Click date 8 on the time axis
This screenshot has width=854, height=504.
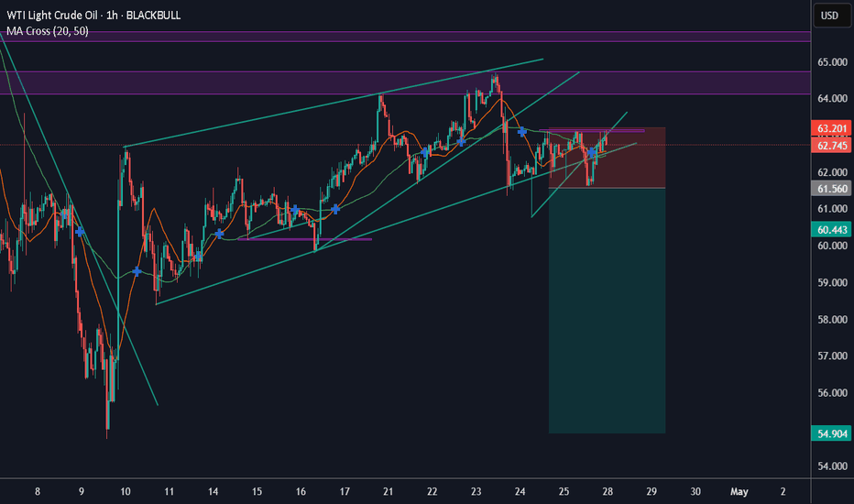[38, 491]
